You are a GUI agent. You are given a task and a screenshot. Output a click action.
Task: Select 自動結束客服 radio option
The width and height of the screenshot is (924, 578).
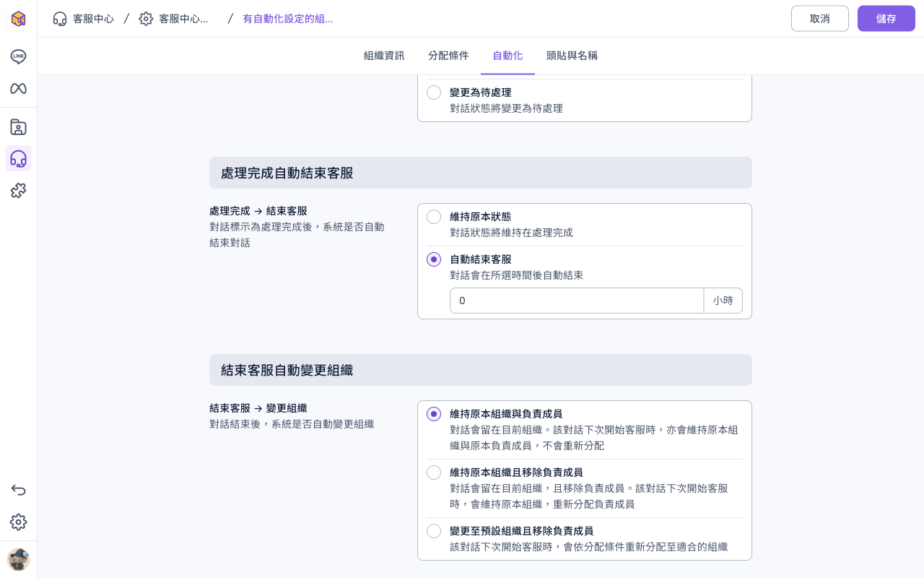(434, 259)
